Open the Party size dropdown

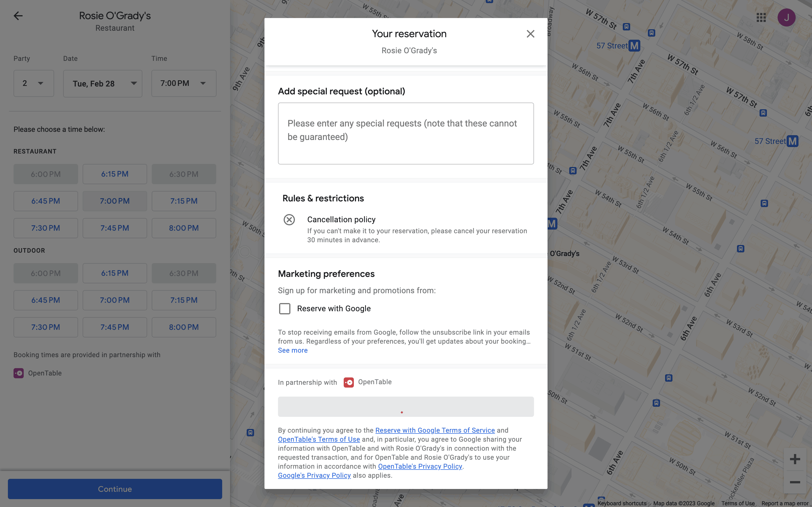(x=34, y=83)
